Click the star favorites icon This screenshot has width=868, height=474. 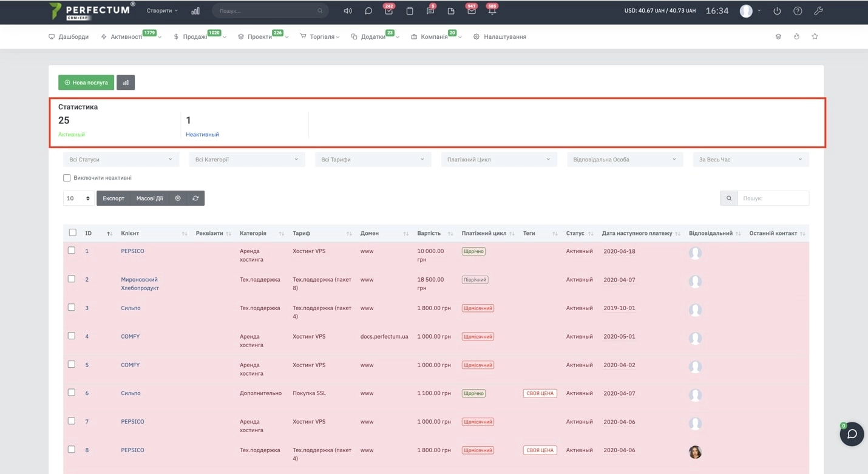[x=815, y=36]
